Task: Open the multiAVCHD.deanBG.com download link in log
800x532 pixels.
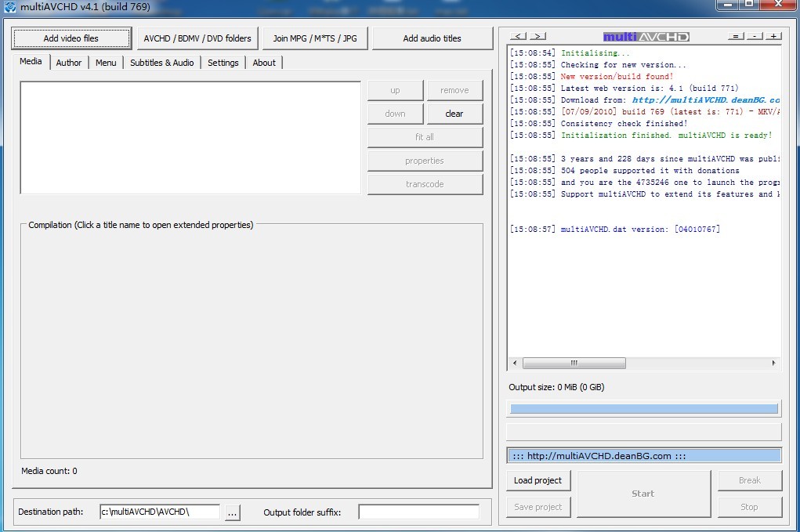Action: [x=705, y=100]
